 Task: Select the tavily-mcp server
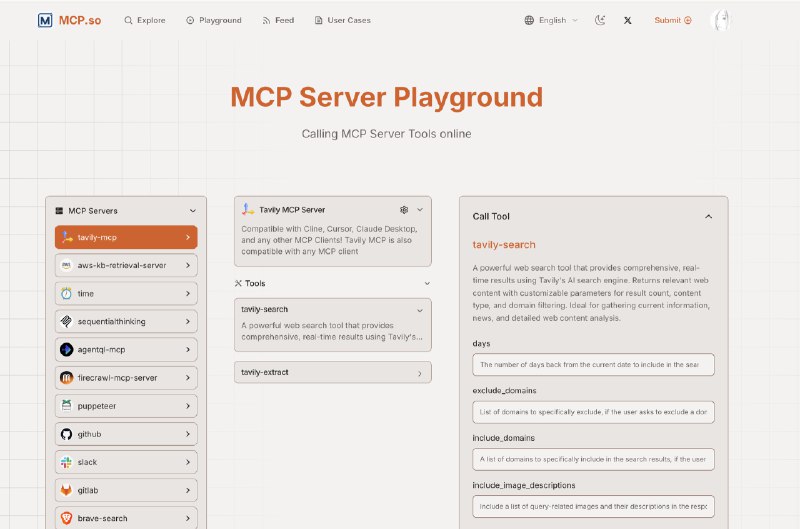coord(126,237)
